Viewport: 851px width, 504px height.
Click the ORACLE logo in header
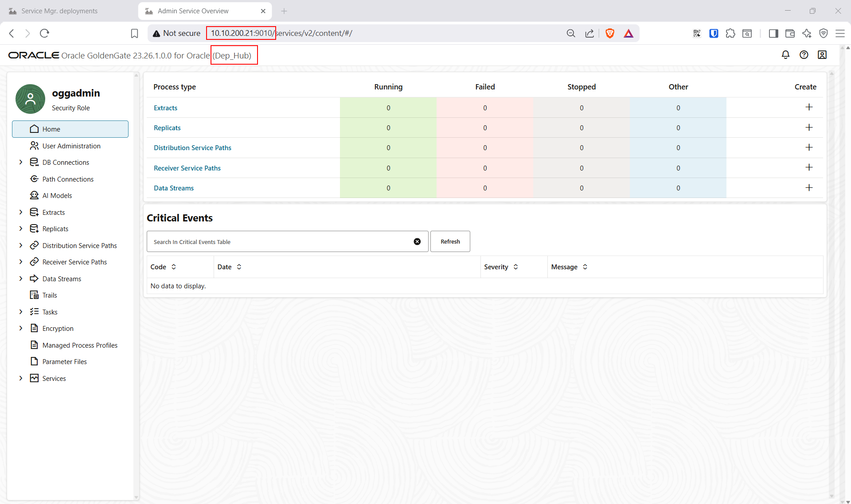coord(34,55)
